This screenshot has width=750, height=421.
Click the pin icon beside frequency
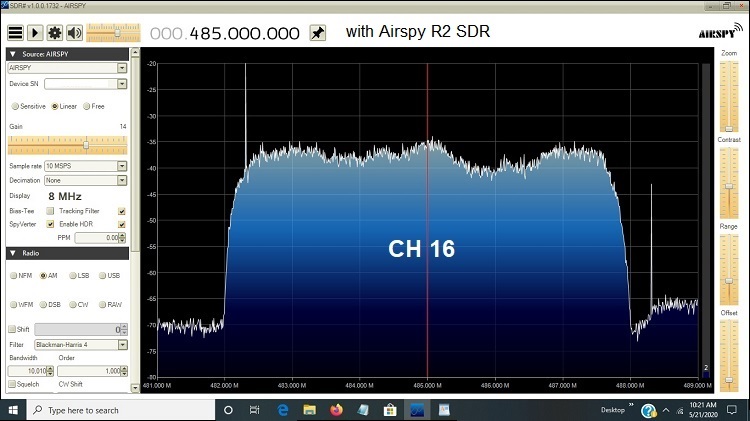317,33
